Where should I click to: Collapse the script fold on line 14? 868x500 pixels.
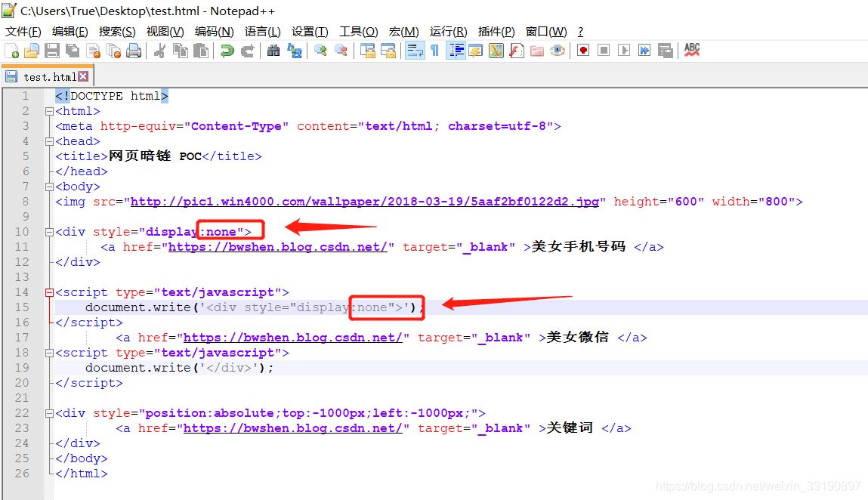pyautogui.click(x=49, y=293)
